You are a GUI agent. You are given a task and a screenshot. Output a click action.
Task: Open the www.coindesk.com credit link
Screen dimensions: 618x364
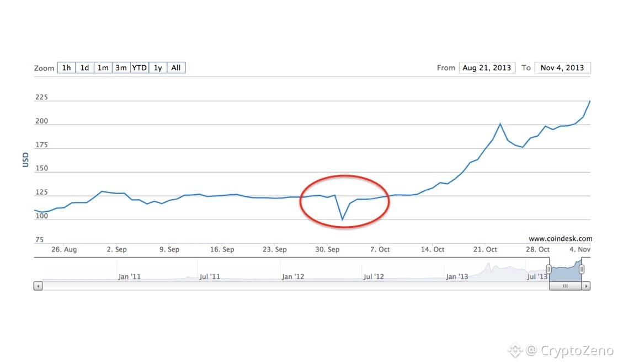click(560, 239)
